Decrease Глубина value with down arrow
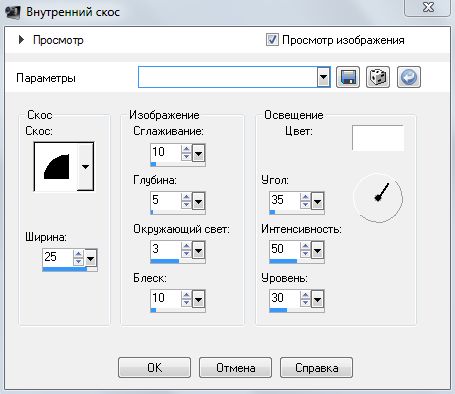The width and height of the screenshot is (455, 394). tap(186, 205)
